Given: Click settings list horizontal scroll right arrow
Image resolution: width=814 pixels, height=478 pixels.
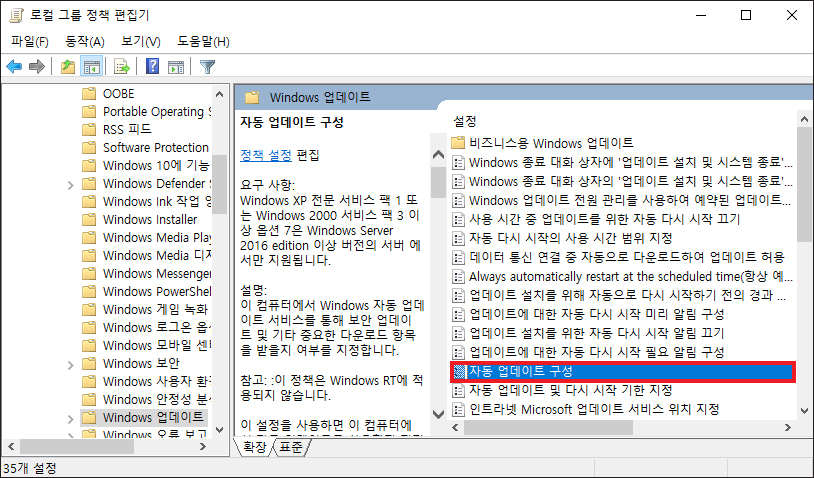Looking at the screenshot, I should (788, 428).
